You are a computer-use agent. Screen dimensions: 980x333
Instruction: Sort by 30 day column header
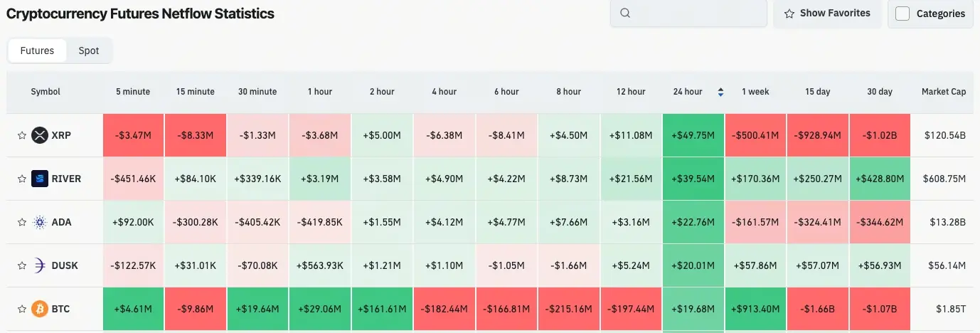[x=880, y=92]
